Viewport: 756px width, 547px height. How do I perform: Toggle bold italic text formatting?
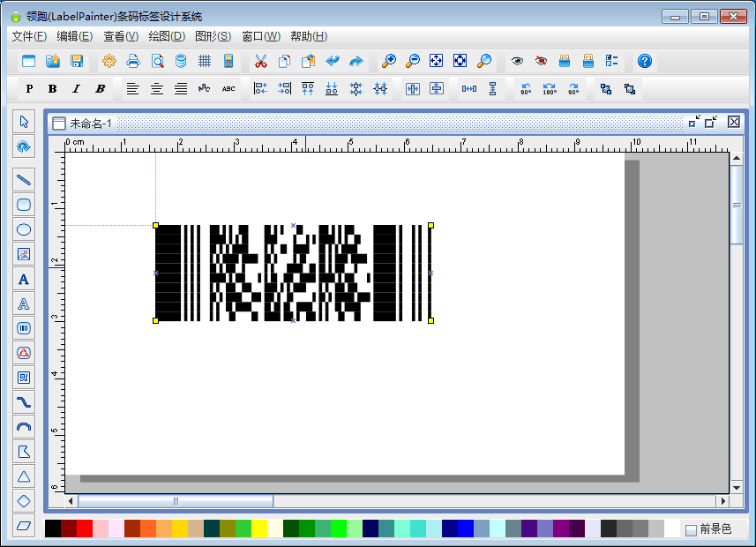click(x=100, y=89)
